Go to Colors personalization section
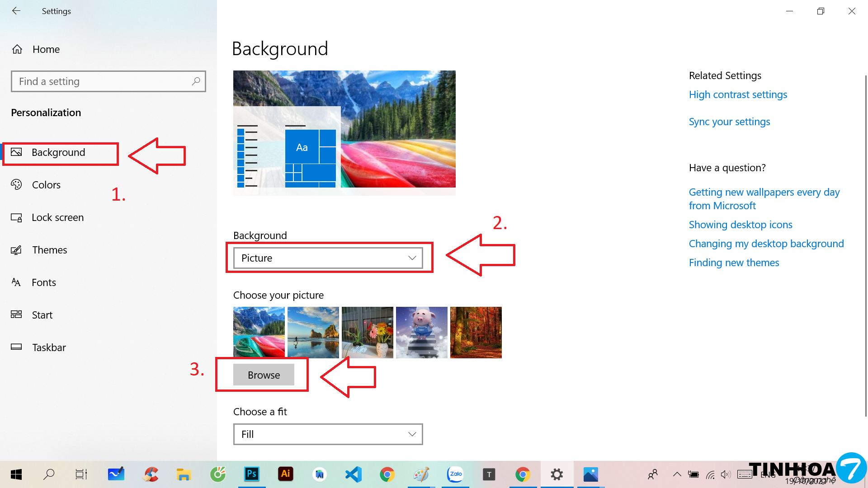868x488 pixels. 46,185
